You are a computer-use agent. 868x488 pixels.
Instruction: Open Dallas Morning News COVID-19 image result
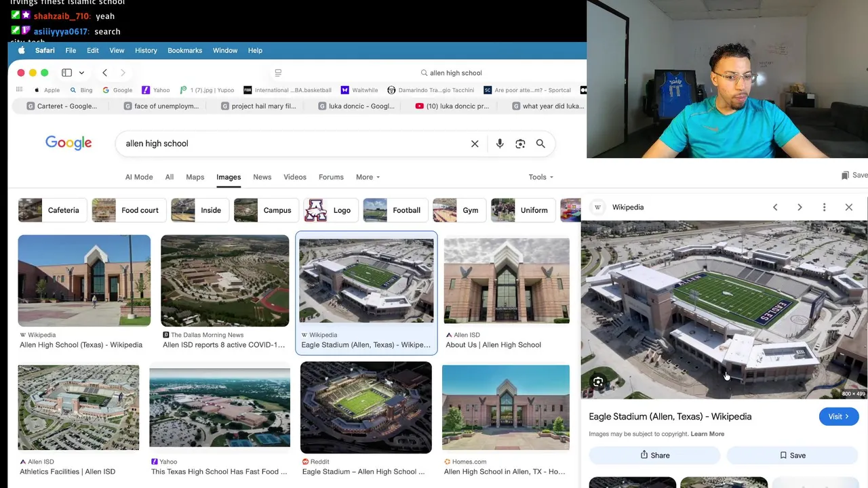point(225,281)
